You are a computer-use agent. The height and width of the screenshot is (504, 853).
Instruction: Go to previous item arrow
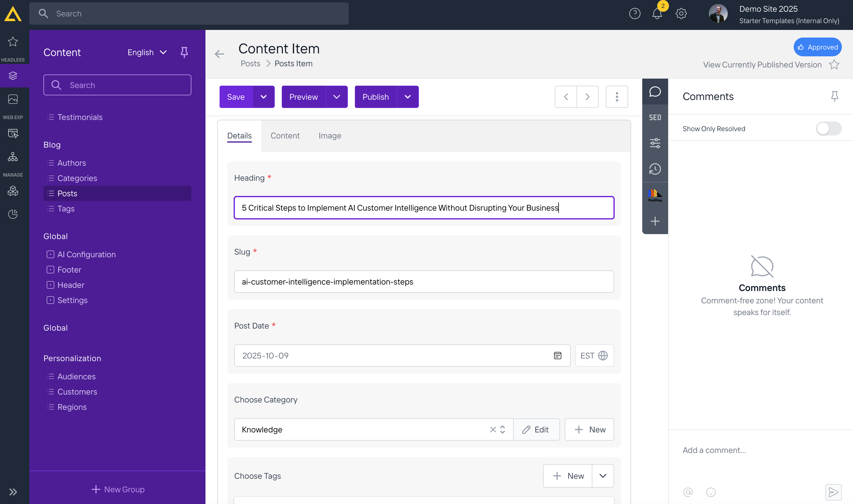[566, 97]
